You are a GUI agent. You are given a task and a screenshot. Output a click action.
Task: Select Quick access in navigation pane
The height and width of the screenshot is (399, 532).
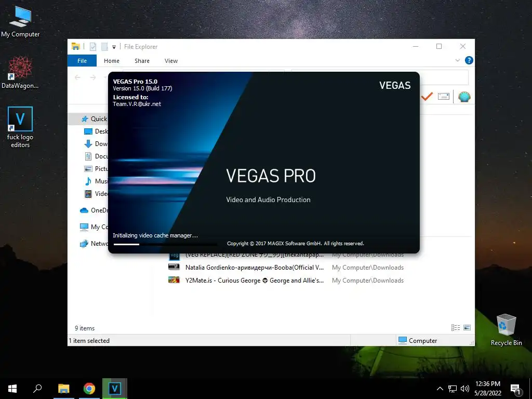88,119
